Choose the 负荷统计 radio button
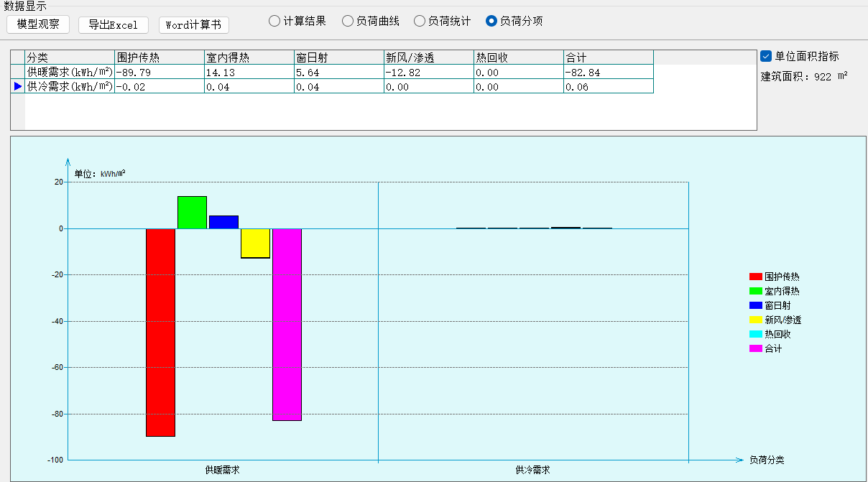This screenshot has width=868, height=482. 420,22
